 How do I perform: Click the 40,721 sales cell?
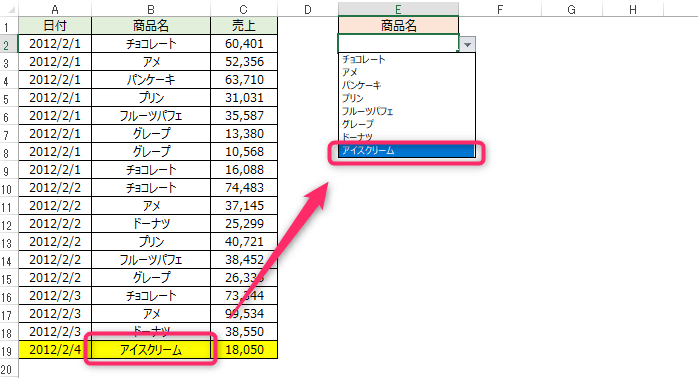pos(243,242)
